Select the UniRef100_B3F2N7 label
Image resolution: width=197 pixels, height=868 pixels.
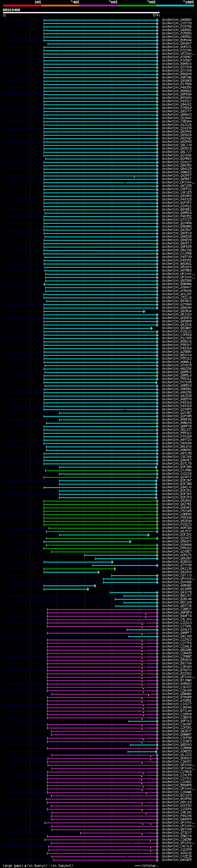(176, 481)
